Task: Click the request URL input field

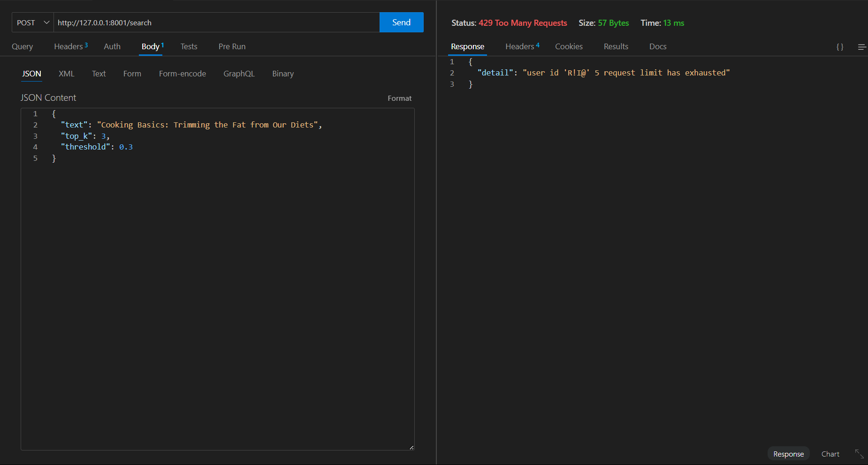Action: (216, 22)
